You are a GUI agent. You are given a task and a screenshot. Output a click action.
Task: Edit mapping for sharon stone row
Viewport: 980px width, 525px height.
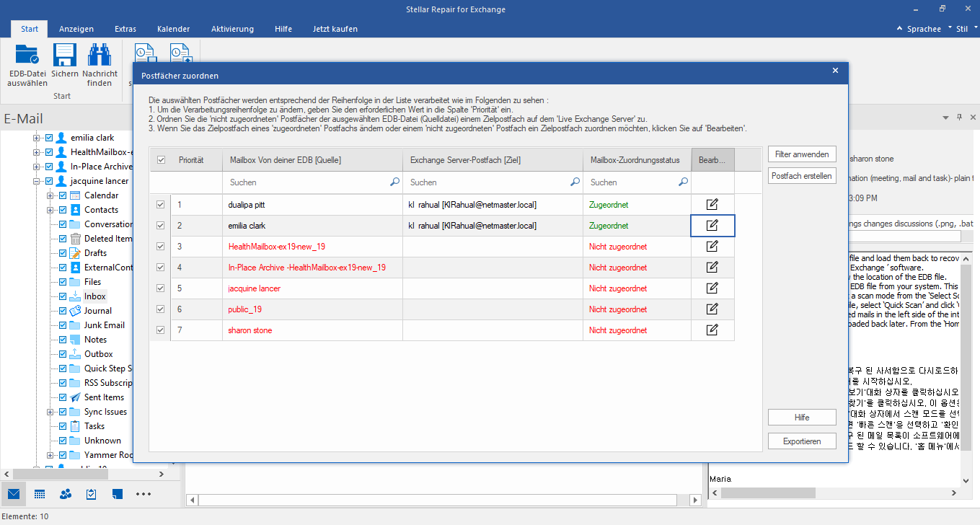coord(712,330)
